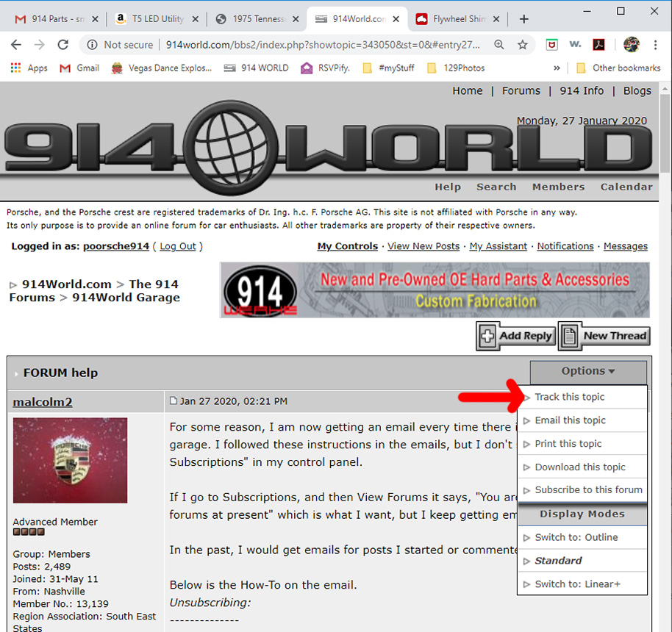Open the Apps bookmark shortcut
This screenshot has width=672, height=632.
pyautogui.click(x=29, y=68)
